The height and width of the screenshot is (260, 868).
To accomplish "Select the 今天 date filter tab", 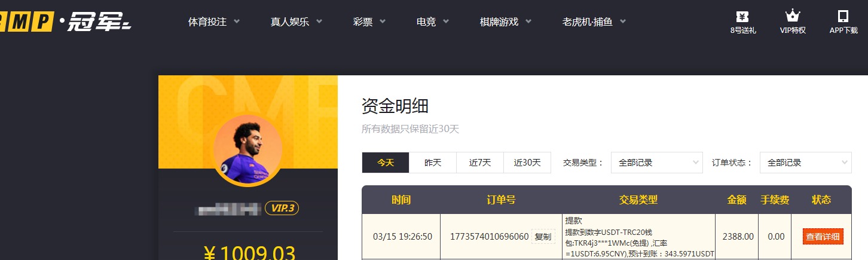I will coord(386,163).
